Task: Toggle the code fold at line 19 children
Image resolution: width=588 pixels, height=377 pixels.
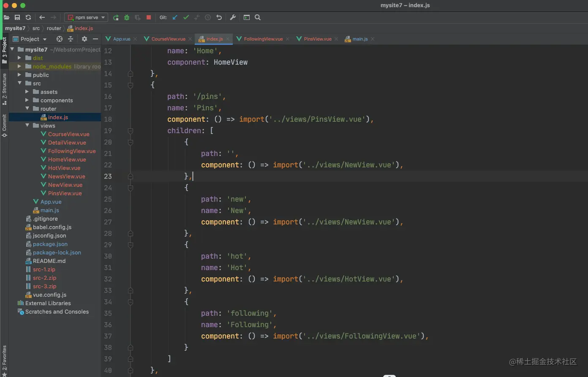Action: point(131,131)
